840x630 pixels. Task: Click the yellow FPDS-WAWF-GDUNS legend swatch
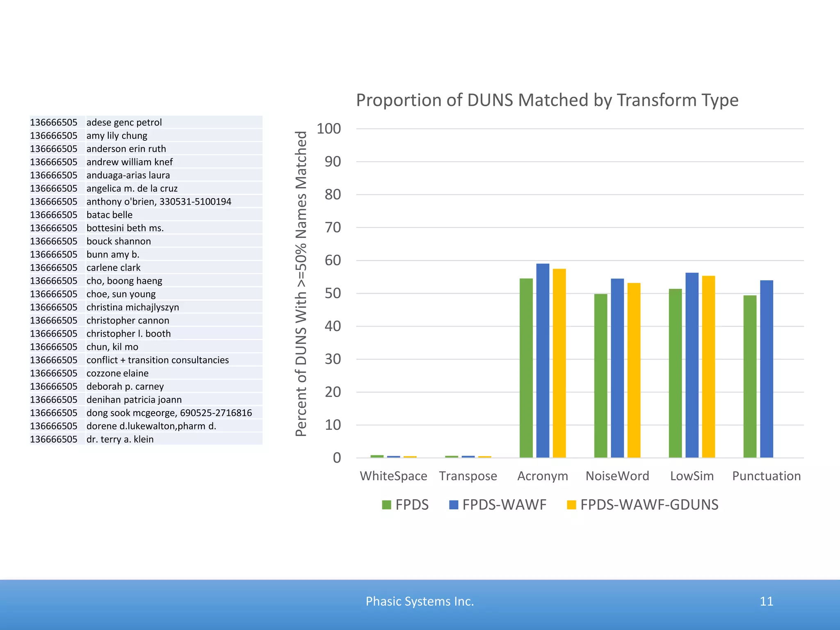(571, 505)
